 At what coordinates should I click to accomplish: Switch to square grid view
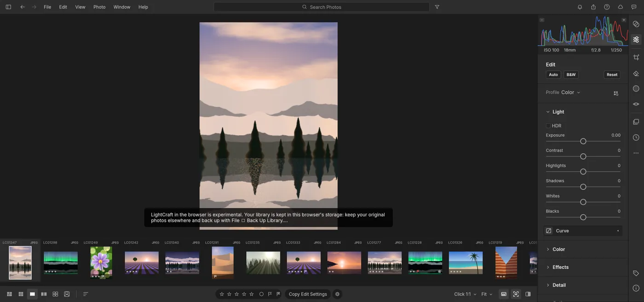[21, 294]
